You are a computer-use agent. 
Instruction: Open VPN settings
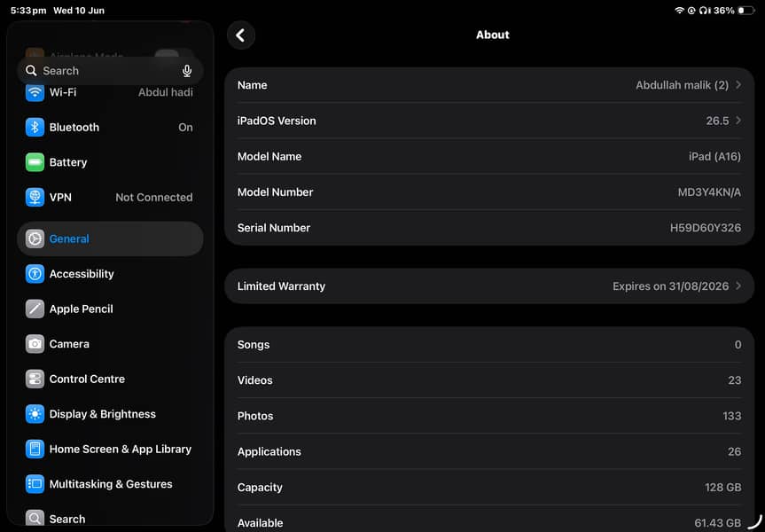tap(110, 198)
